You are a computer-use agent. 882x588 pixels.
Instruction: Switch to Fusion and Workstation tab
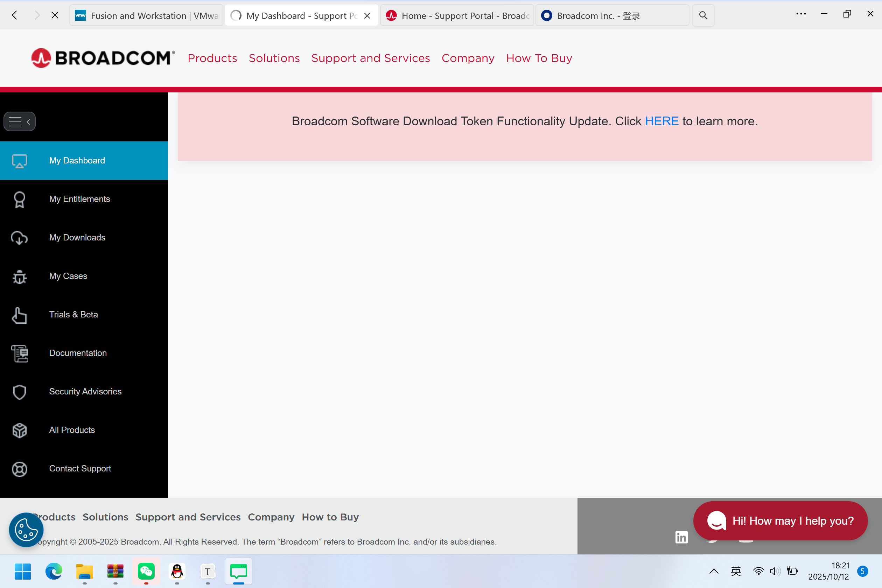pyautogui.click(x=147, y=15)
